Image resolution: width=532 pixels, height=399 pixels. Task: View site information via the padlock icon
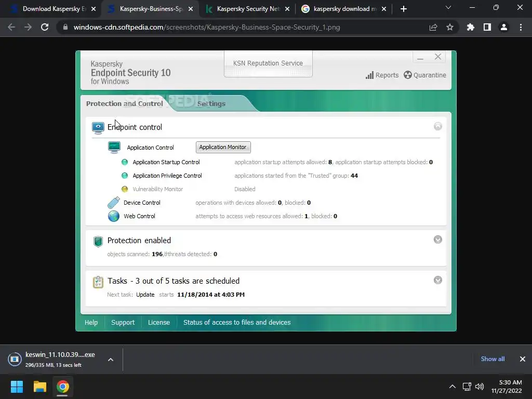pos(65,27)
